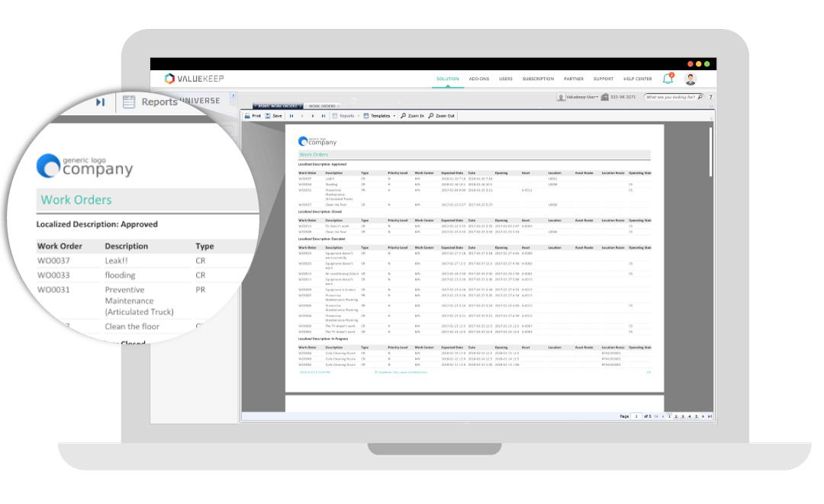Click the vertical scrollbar of report viewer

[711, 152]
